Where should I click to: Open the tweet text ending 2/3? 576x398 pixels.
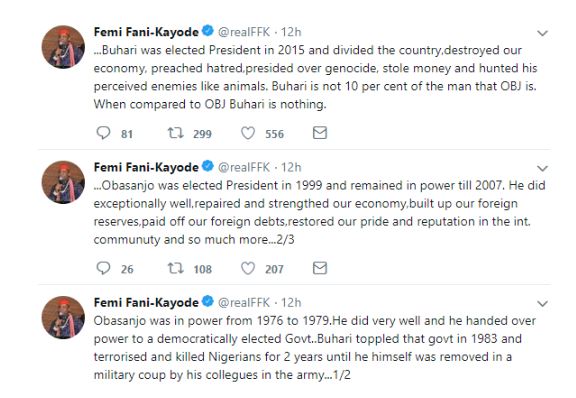pos(319,212)
